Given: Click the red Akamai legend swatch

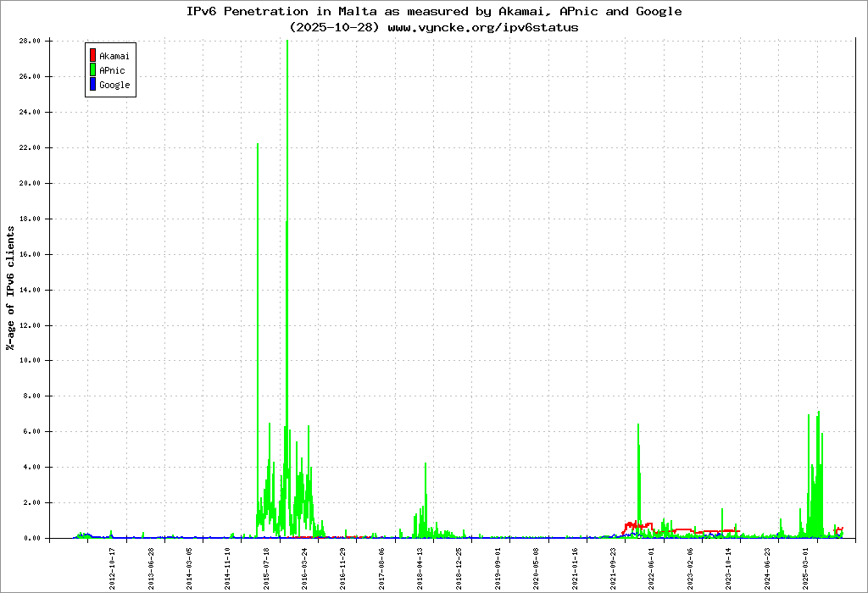Looking at the screenshot, I should pyautogui.click(x=92, y=56).
